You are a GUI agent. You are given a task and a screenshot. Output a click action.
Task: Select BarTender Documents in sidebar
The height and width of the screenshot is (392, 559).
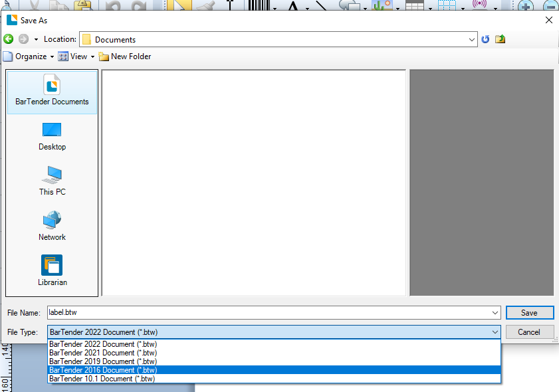point(52,92)
